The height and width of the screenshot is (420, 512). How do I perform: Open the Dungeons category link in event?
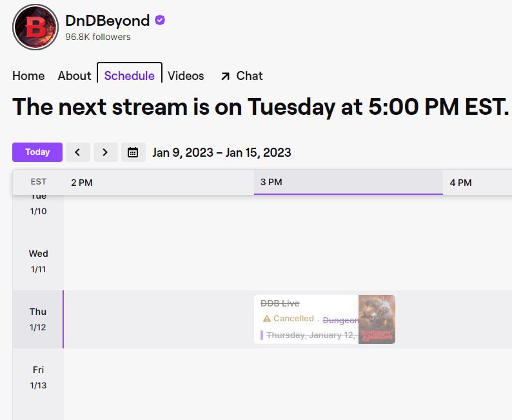pos(340,320)
